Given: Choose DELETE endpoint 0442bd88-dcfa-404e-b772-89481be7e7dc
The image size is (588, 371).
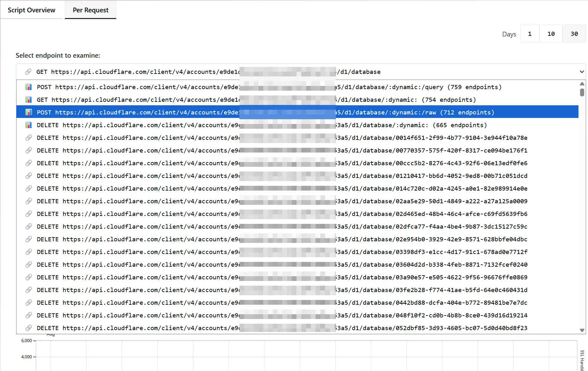Looking at the screenshot, I should point(297,303).
